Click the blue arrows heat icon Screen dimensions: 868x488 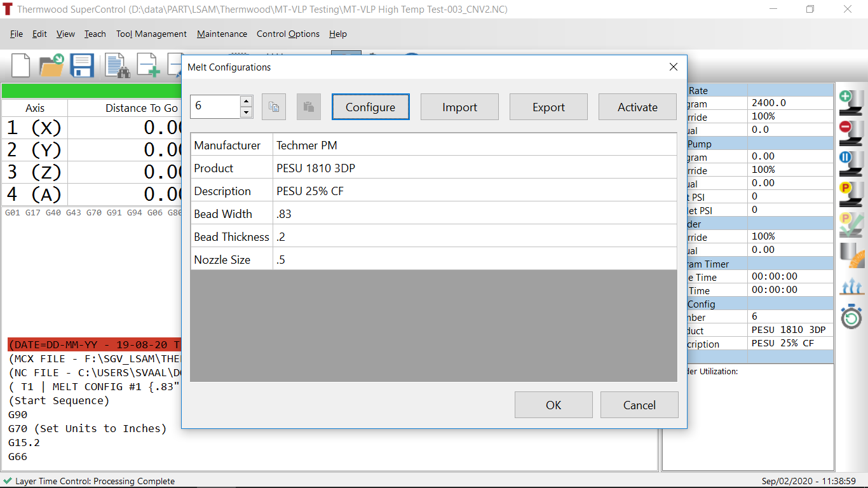pyautogui.click(x=851, y=286)
